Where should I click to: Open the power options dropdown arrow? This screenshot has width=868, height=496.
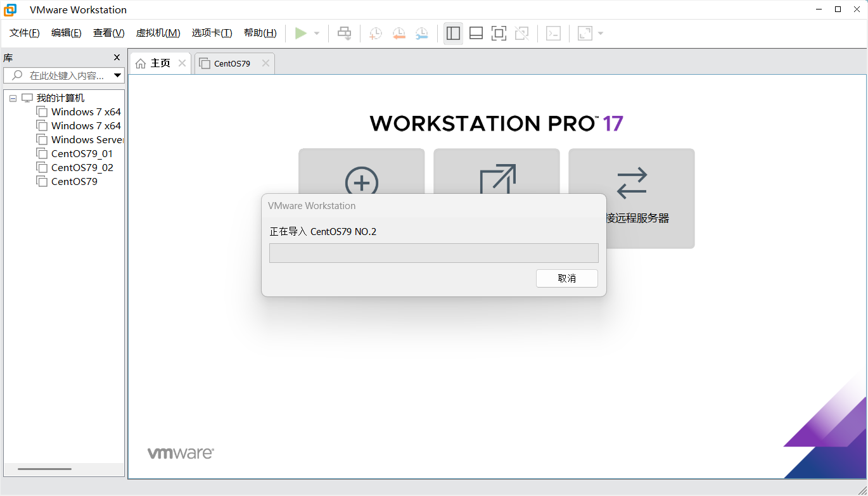click(x=317, y=34)
